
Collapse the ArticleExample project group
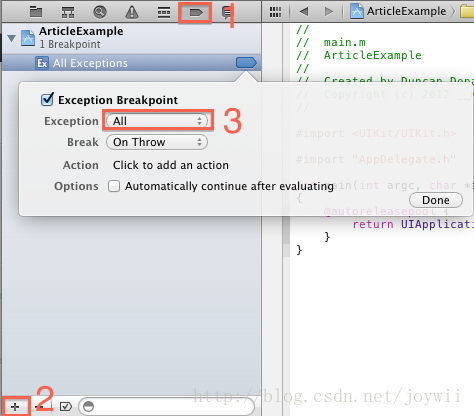12,38
